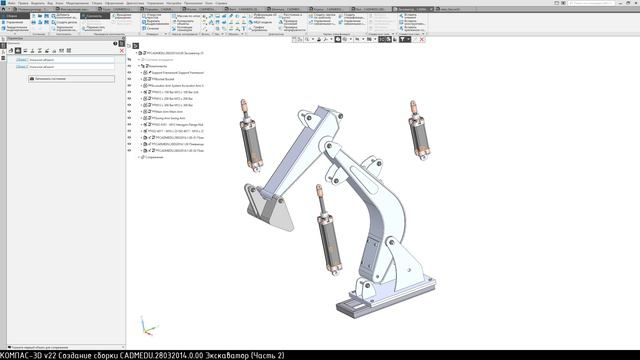Collapse the root Excavator assembly node
This screenshot has width=640, height=360.
point(137,53)
